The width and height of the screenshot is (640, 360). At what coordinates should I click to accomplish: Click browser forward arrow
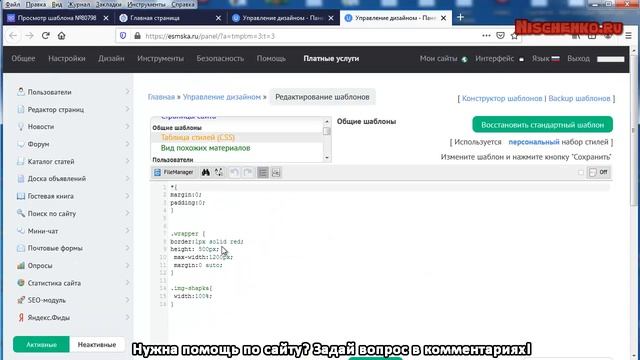29,36
